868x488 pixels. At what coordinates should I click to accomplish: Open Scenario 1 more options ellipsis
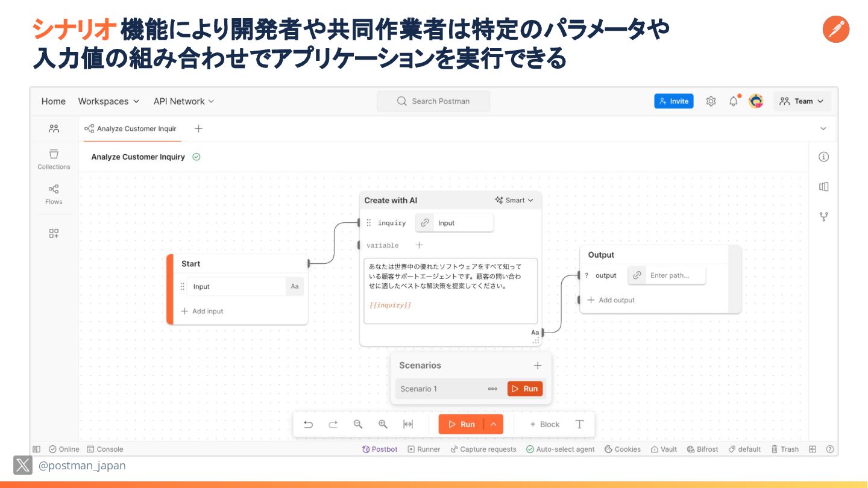tap(492, 389)
